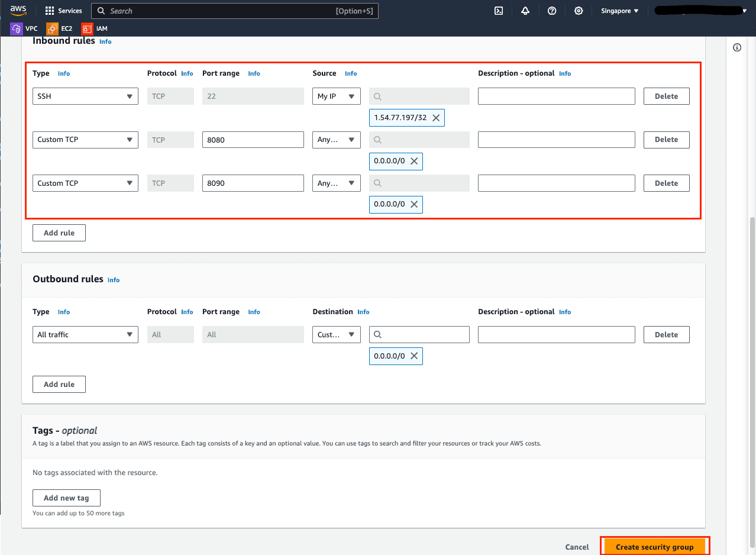
Task: Open the help question mark icon
Action: click(552, 11)
